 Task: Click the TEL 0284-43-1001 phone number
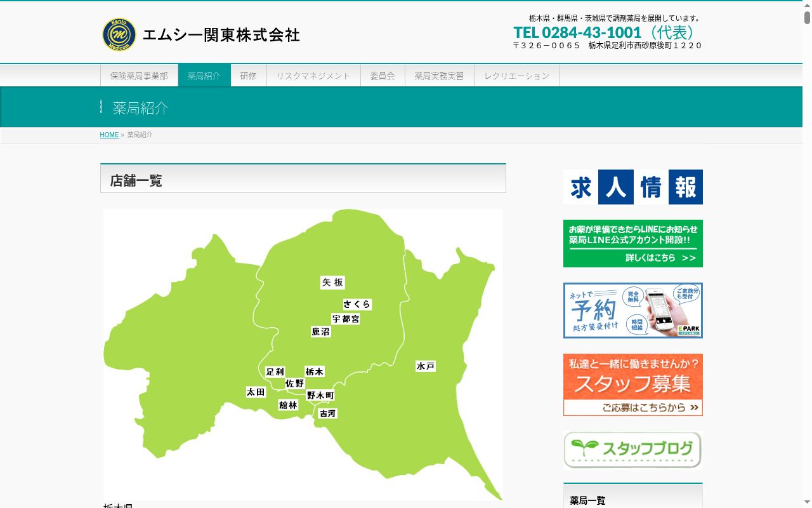coord(577,32)
